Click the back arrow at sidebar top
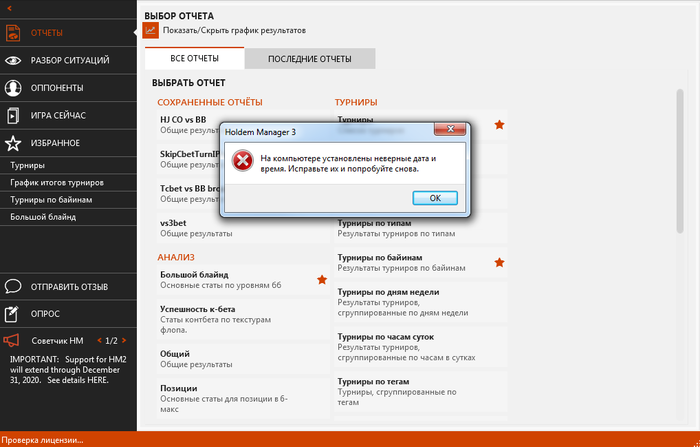The image size is (700, 447). [9, 8]
